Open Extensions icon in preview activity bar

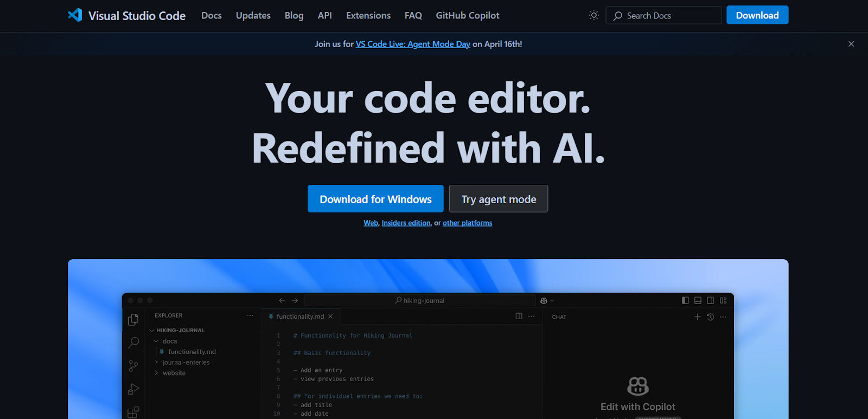click(x=133, y=412)
